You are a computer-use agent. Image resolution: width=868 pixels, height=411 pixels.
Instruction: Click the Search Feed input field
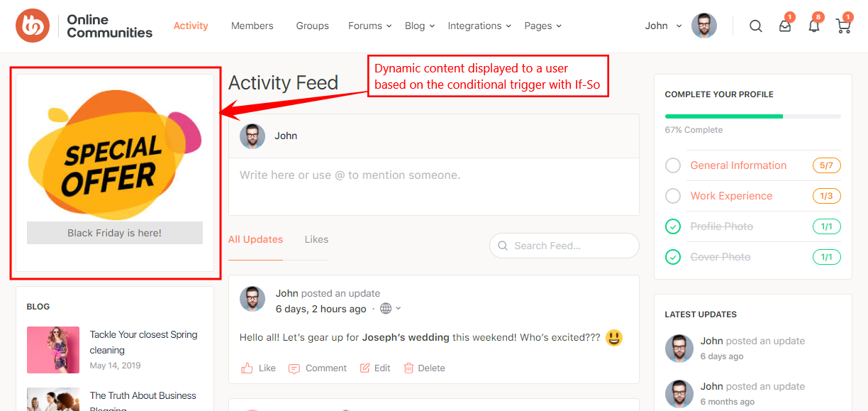click(x=564, y=246)
